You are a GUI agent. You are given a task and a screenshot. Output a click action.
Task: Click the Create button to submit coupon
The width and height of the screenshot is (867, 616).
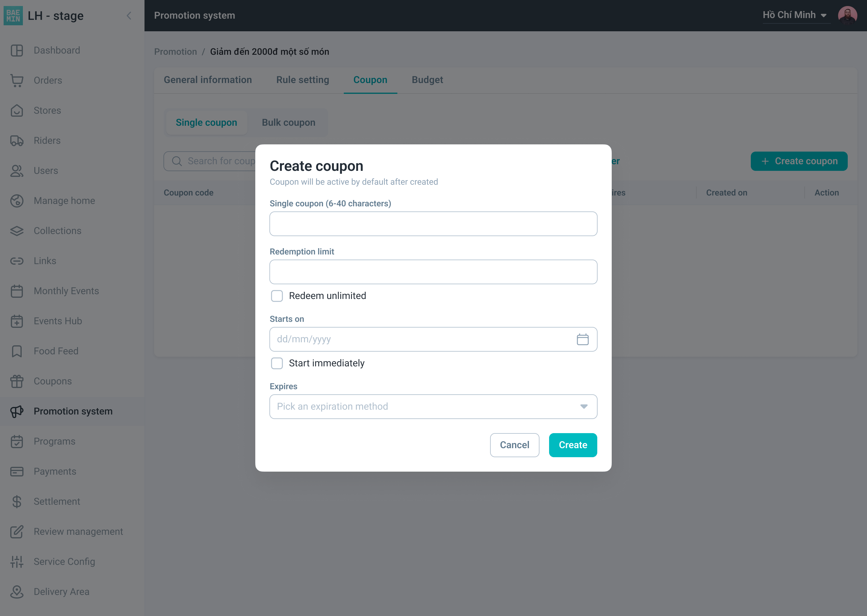pyautogui.click(x=572, y=445)
